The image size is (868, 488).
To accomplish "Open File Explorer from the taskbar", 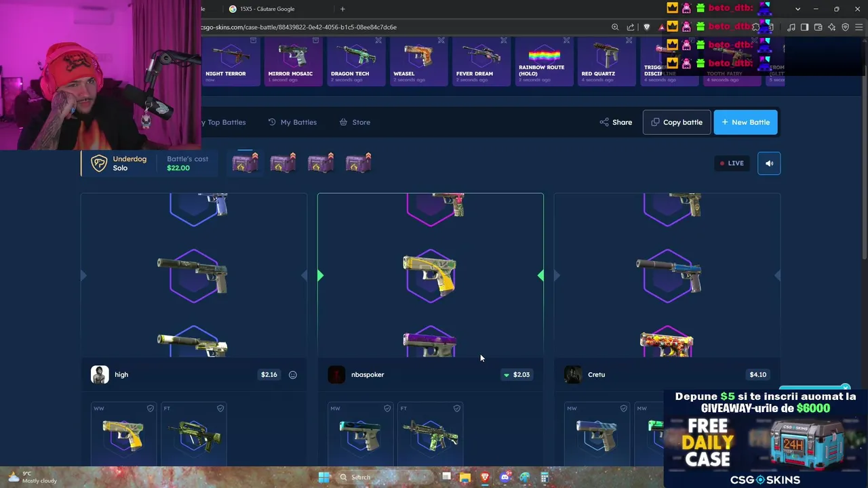I will pos(465,477).
